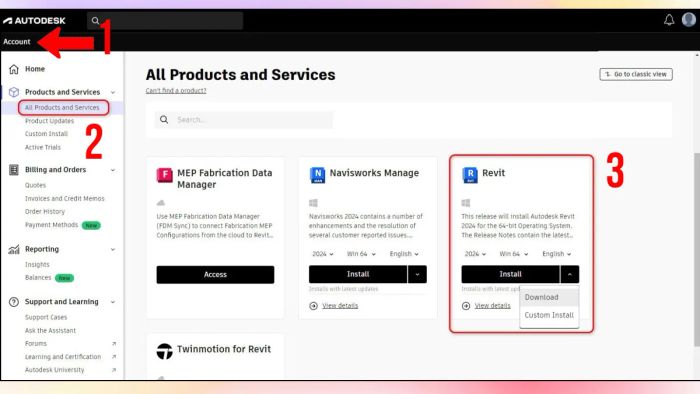The height and width of the screenshot is (394, 700).
Task: Click the Revit product icon
Action: click(x=470, y=174)
